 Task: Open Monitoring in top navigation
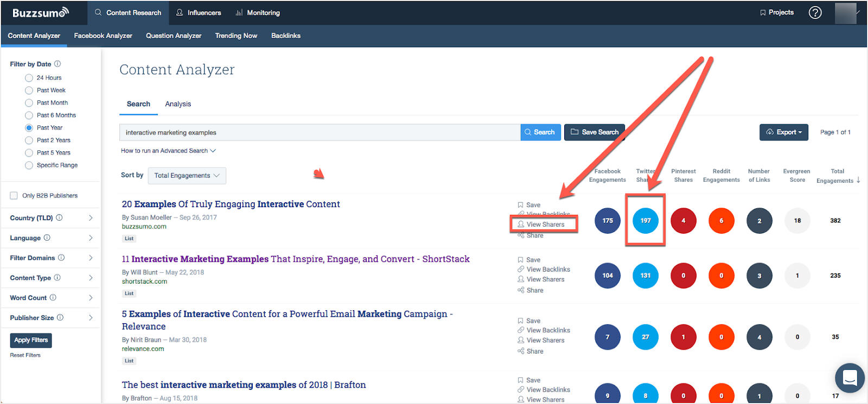click(258, 12)
